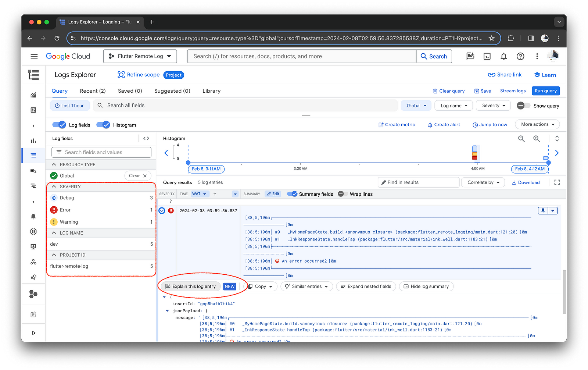The height and width of the screenshot is (370, 588).
Task: Open the Global resource dropdown
Action: click(416, 106)
